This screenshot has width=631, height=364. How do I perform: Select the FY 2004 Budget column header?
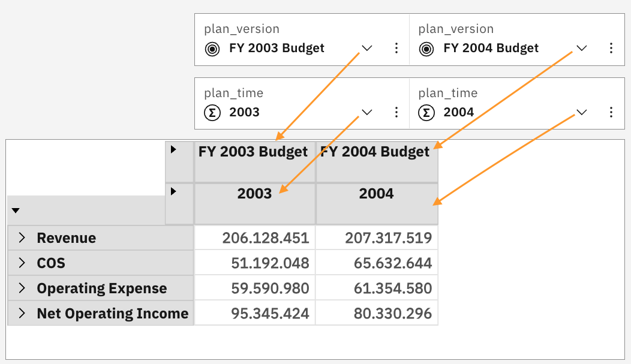coord(376,153)
